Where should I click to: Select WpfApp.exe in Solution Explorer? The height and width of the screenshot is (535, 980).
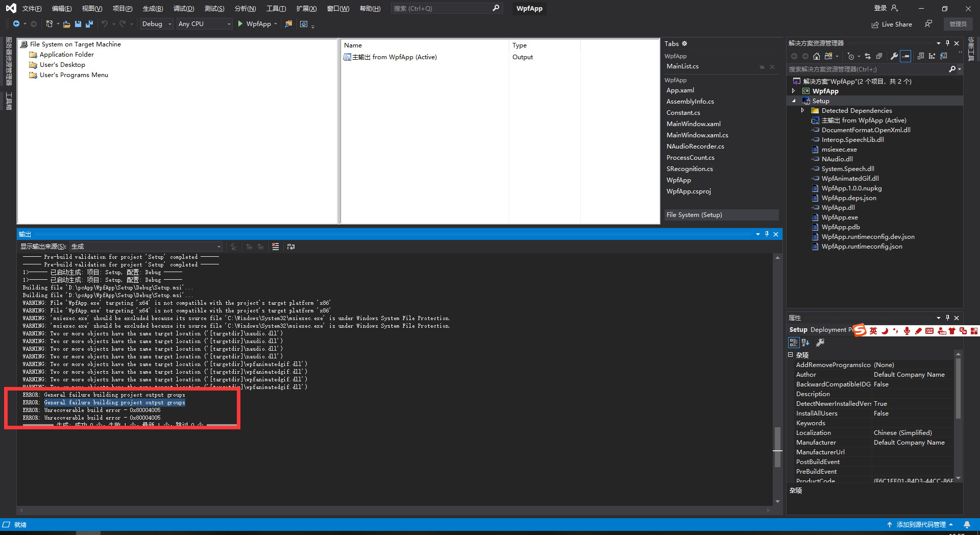coord(839,217)
